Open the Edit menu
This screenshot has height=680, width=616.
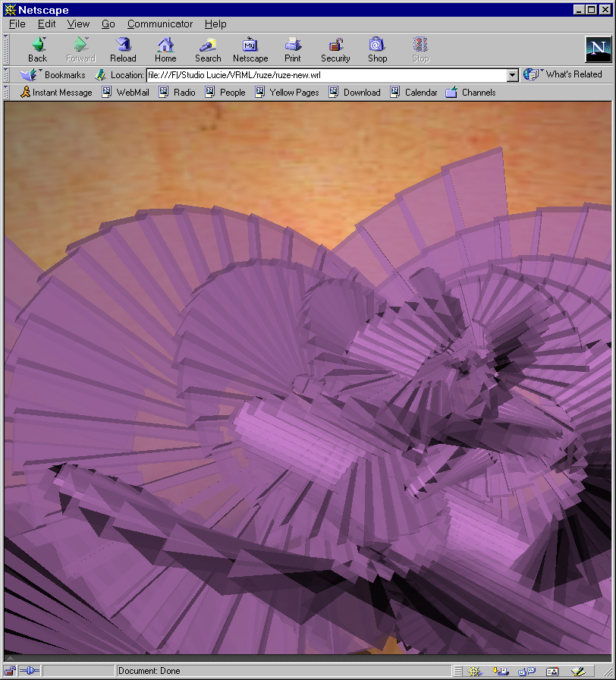(46, 24)
